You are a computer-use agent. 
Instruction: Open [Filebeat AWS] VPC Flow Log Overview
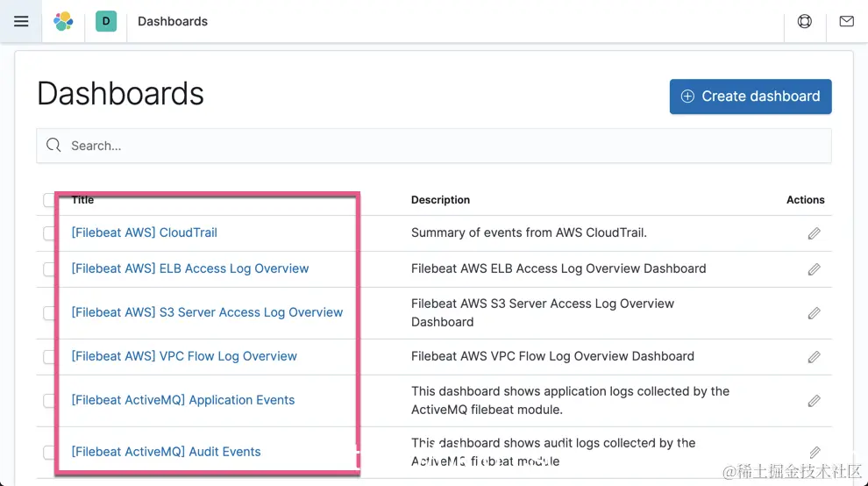(x=184, y=356)
